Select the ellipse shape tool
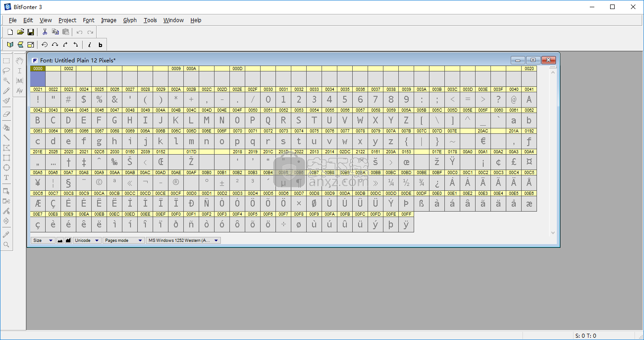Image resolution: width=644 pixels, height=340 pixels. point(6,168)
